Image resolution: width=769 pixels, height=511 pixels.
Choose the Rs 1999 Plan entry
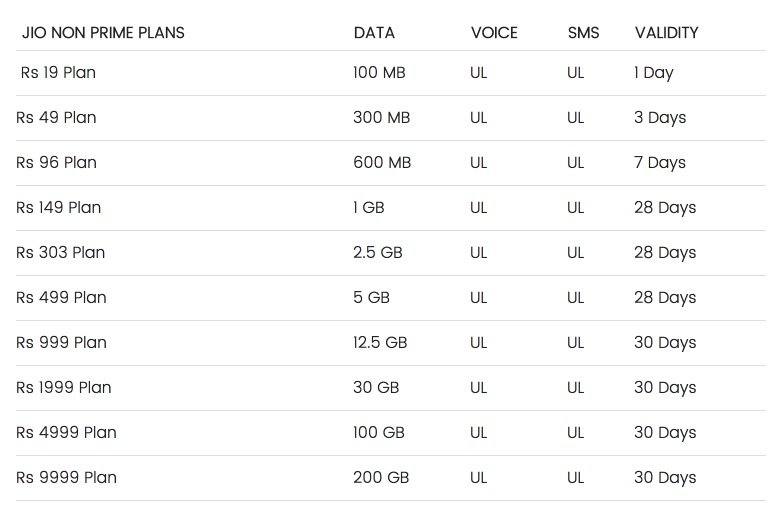(63, 387)
